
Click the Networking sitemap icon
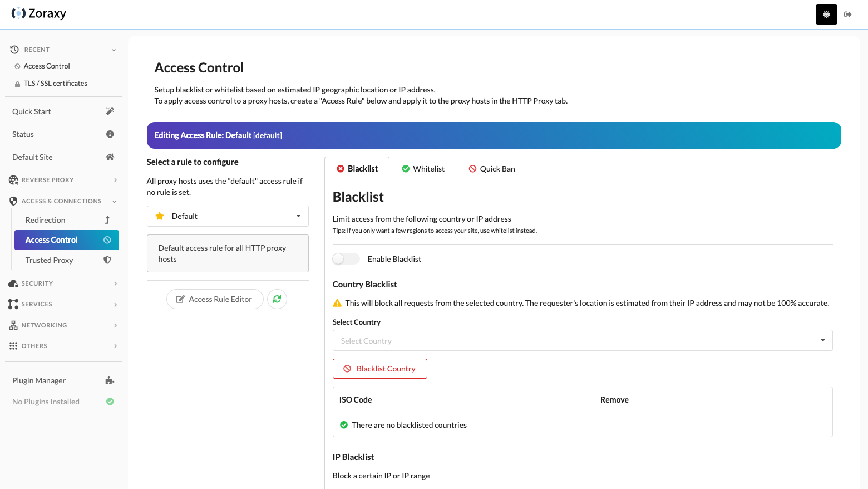pos(13,325)
